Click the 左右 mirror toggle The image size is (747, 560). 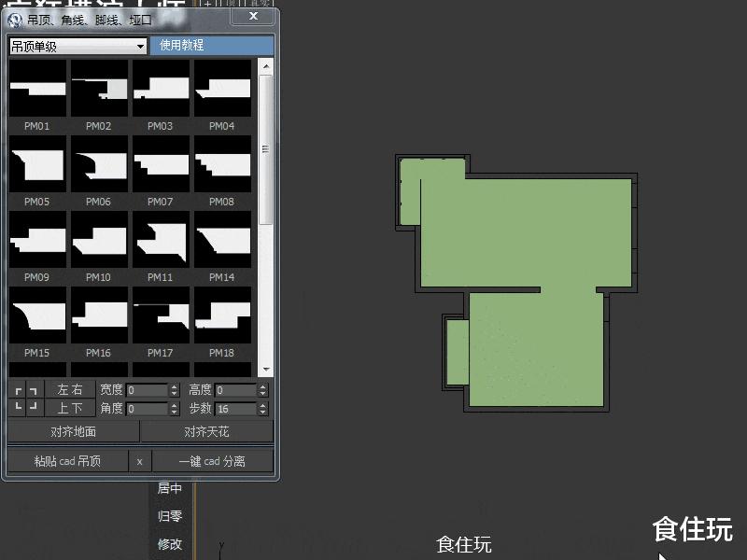[x=70, y=389]
